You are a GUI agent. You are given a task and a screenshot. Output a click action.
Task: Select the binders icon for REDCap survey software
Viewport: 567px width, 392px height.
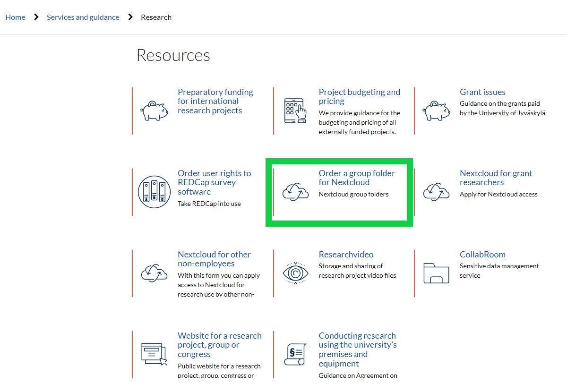click(x=155, y=192)
